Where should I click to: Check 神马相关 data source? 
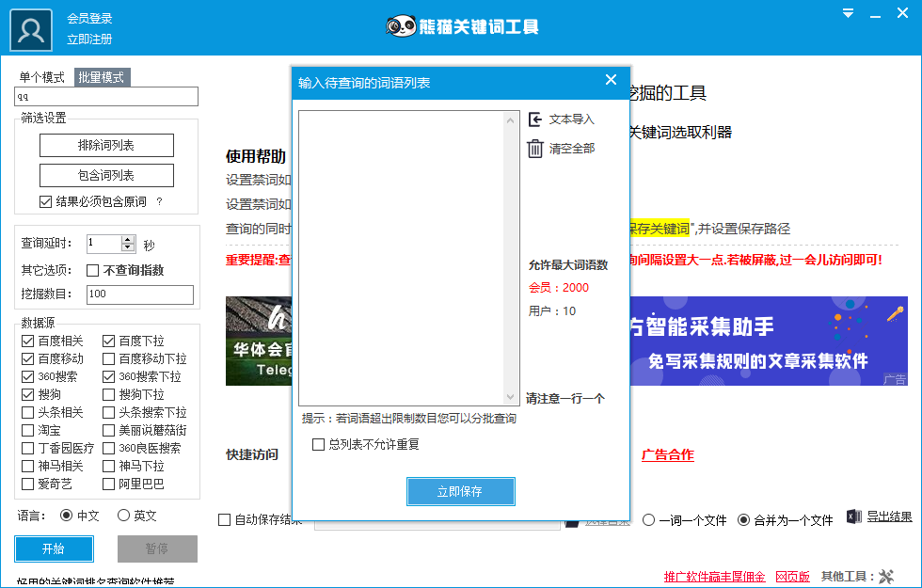click(27, 467)
